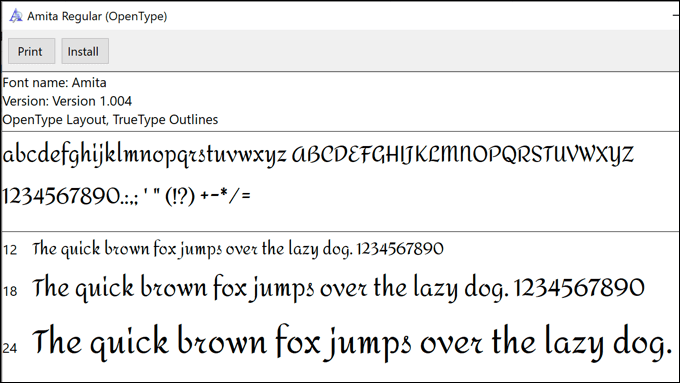Click the Install button
680x383 pixels.
coord(85,51)
